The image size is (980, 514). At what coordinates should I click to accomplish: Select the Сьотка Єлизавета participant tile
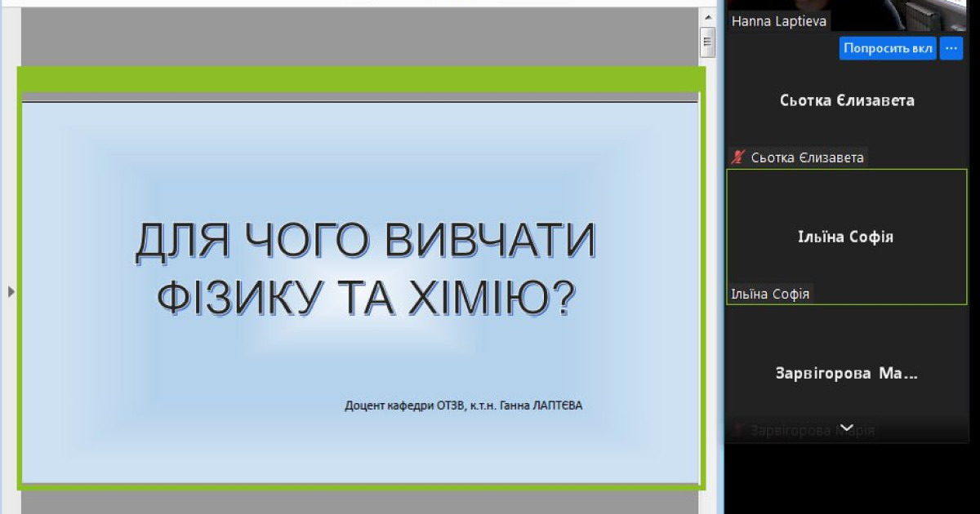(x=847, y=100)
